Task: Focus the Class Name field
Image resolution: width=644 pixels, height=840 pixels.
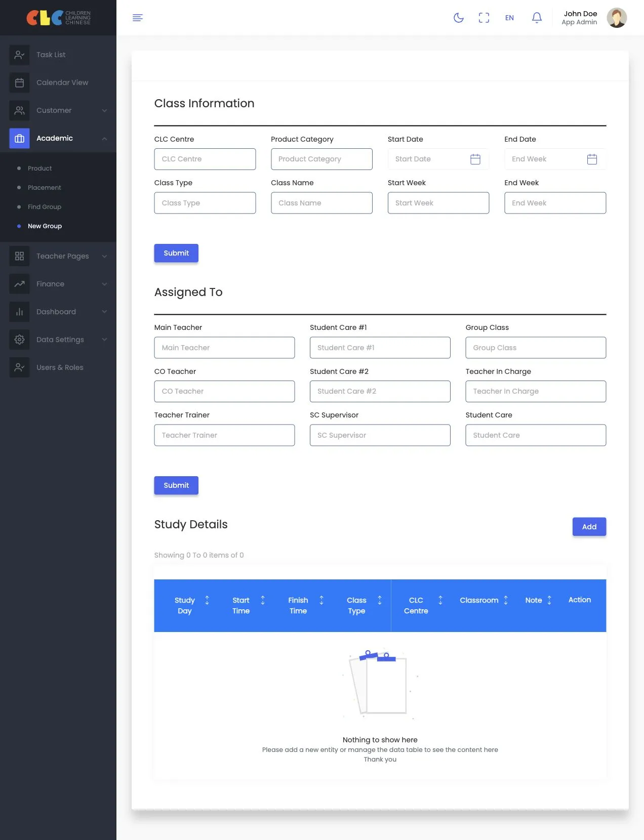Action: click(x=321, y=203)
